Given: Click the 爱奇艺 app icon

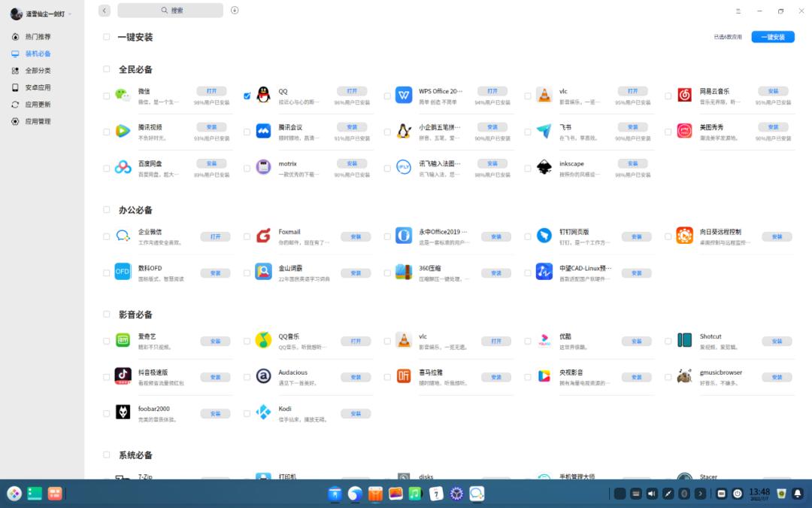Looking at the screenshot, I should point(123,341).
